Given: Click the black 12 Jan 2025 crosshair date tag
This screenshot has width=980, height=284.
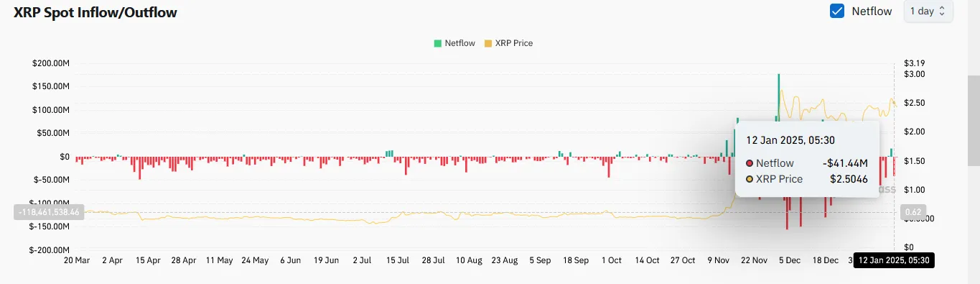Looking at the screenshot, I should [894, 260].
